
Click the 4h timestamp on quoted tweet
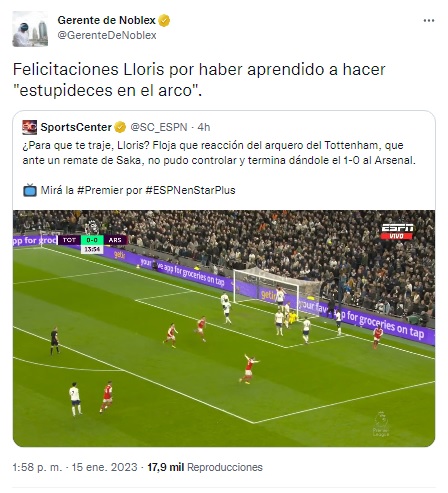[204, 127]
